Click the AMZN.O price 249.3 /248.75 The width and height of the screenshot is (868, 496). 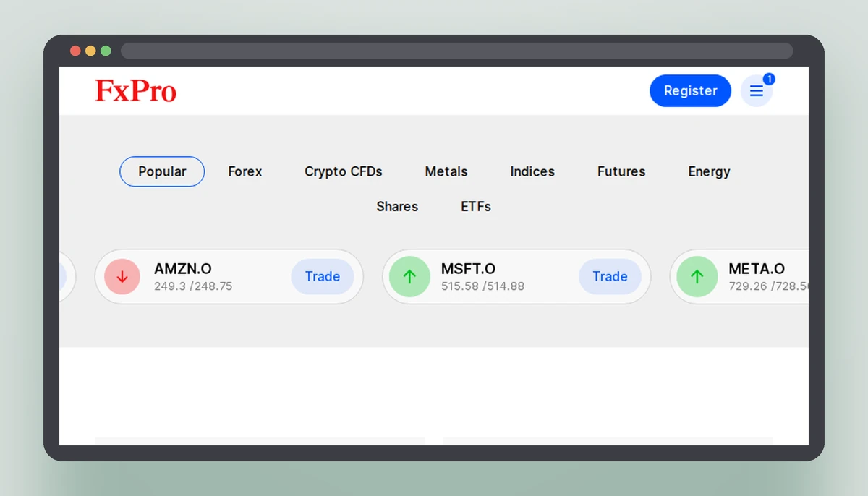point(193,286)
